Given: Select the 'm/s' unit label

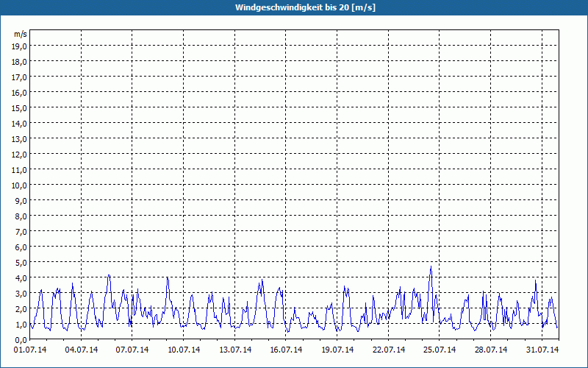Looking at the screenshot, I should pos(21,34).
